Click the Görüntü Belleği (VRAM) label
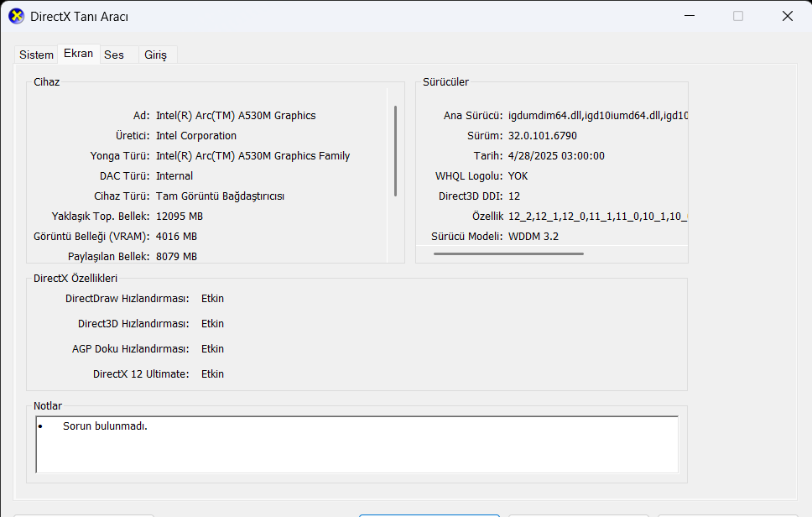The width and height of the screenshot is (812, 517). click(x=91, y=237)
